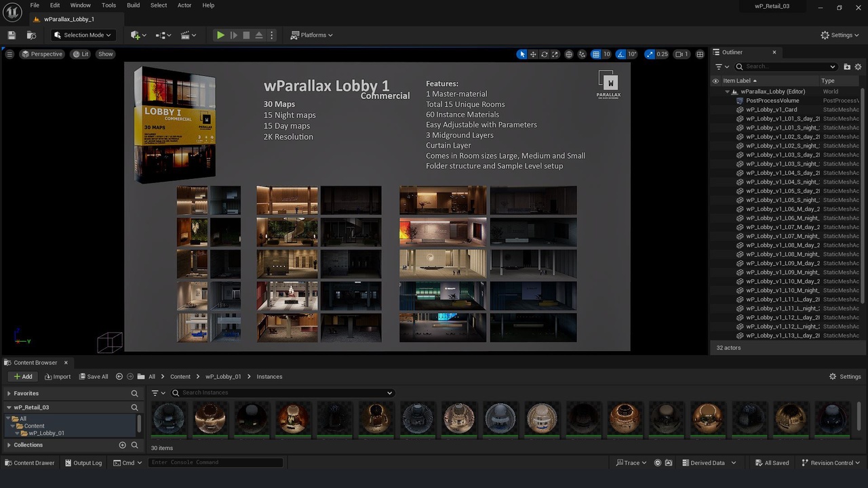The image size is (868, 488).
Task: Open Outliner filter options dropdown
Action: pyautogui.click(x=722, y=66)
